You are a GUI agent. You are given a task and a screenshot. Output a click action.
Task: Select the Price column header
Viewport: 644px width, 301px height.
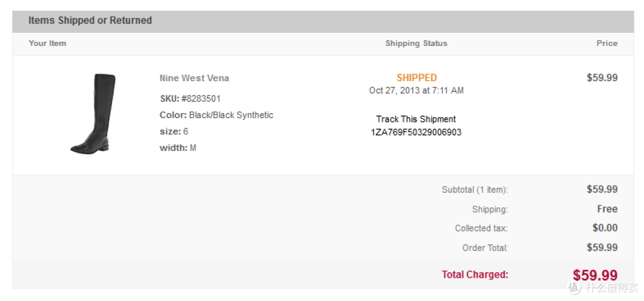click(x=607, y=43)
